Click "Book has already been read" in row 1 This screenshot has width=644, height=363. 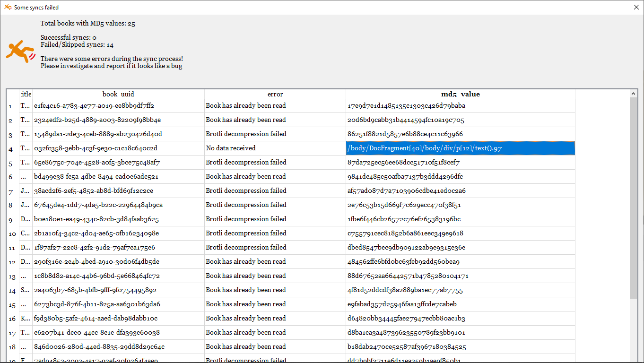click(x=275, y=106)
